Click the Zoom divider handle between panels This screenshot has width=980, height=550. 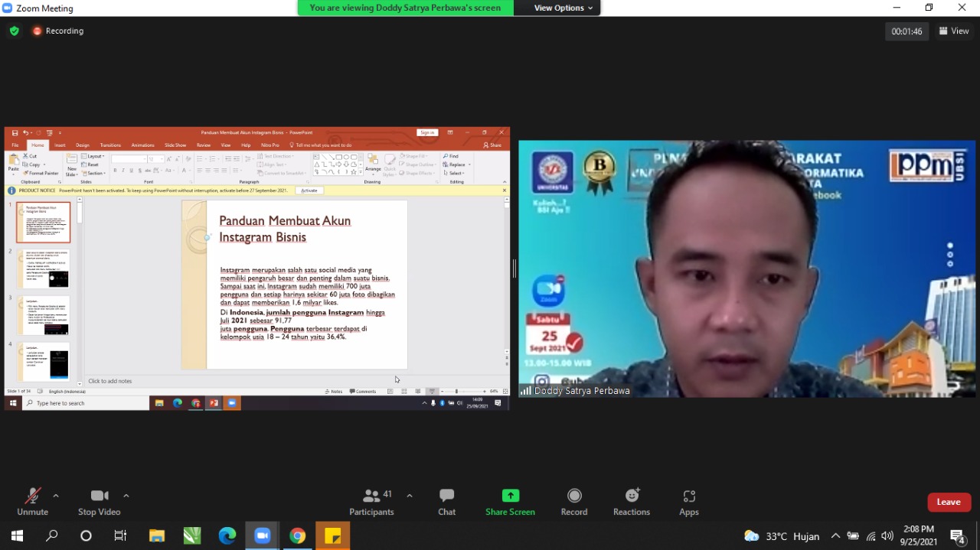[x=514, y=268]
